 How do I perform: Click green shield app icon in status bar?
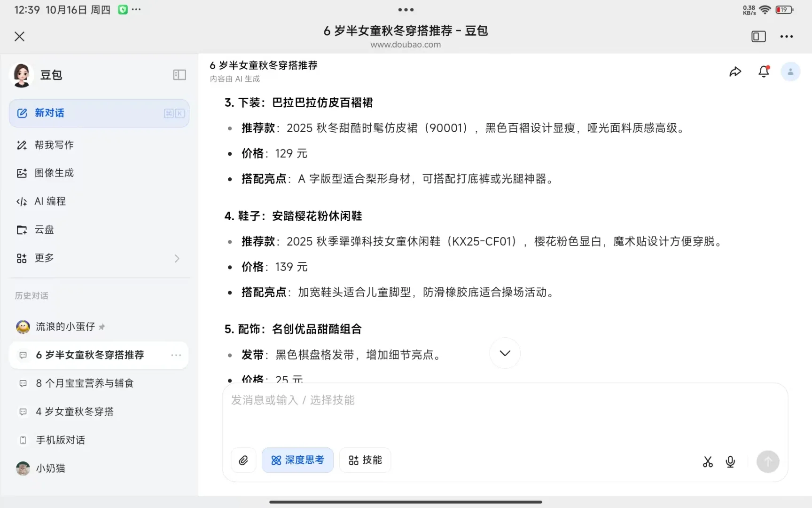click(123, 9)
